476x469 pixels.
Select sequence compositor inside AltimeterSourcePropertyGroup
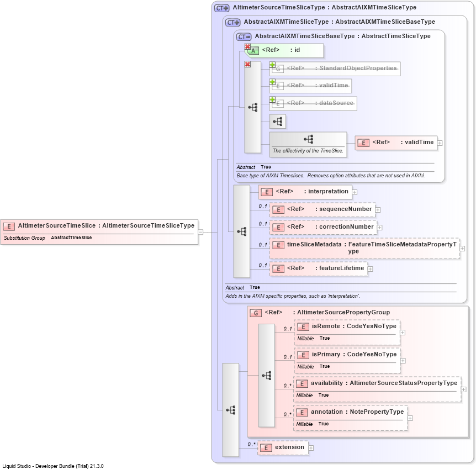(267, 376)
